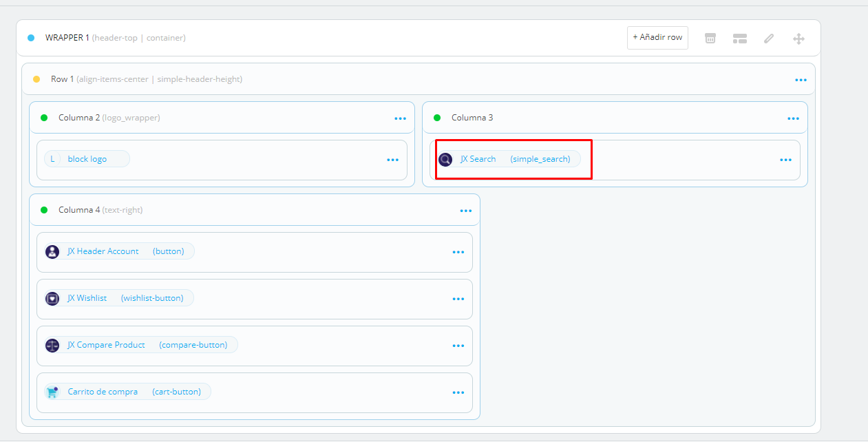Click the yellow dot beside Row 1
Viewport: 868px width, 442px height.
(36, 79)
